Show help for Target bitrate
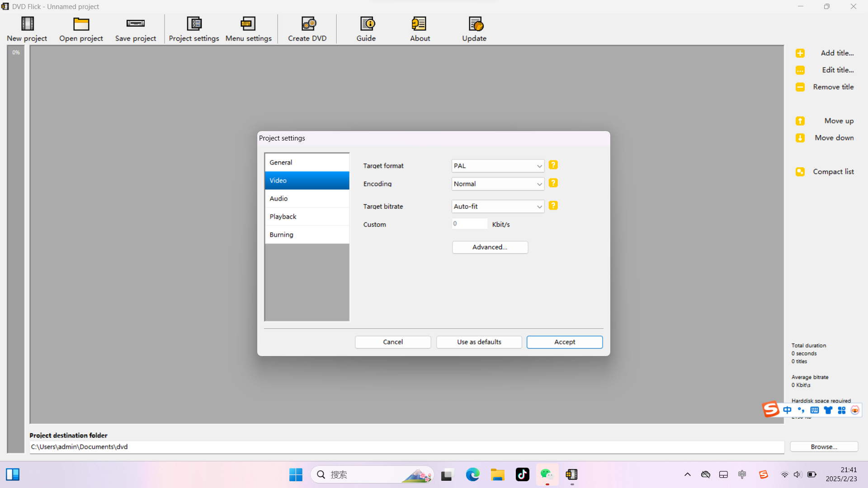868x488 pixels. point(553,206)
